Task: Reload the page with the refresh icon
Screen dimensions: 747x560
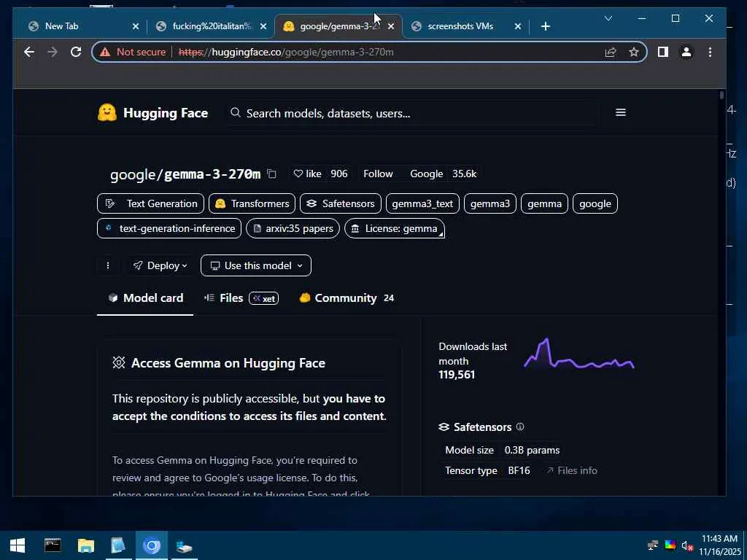Action: tap(76, 52)
